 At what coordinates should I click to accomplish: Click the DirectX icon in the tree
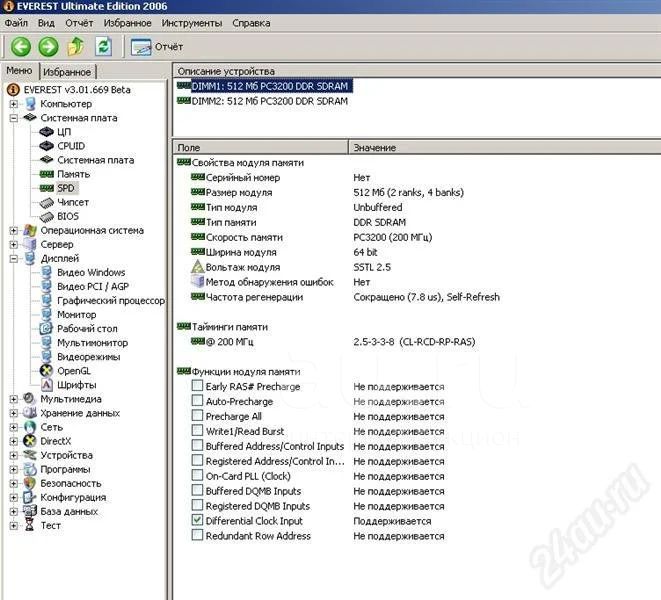click(30, 441)
